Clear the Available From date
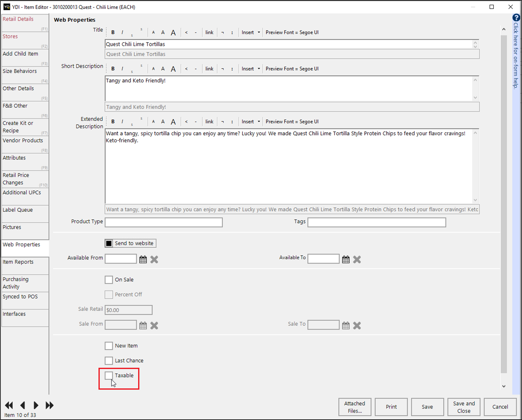The height and width of the screenshot is (420, 522). pyautogui.click(x=154, y=260)
